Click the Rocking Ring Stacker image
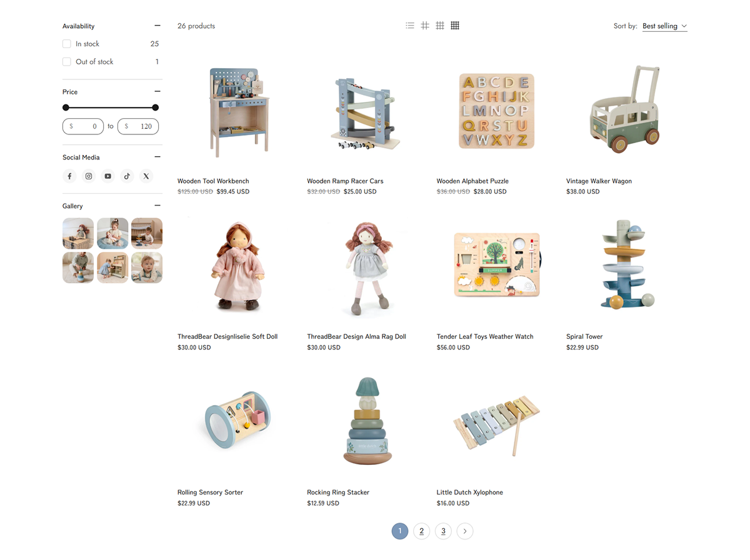Viewport: 750px width, 560px height. [x=367, y=421]
